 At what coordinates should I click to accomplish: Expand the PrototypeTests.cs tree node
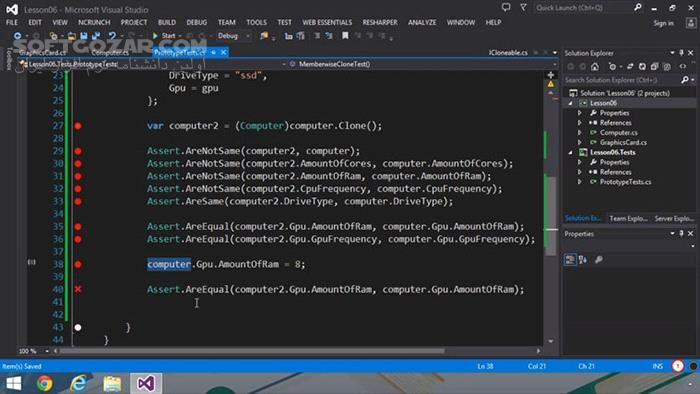click(x=580, y=182)
